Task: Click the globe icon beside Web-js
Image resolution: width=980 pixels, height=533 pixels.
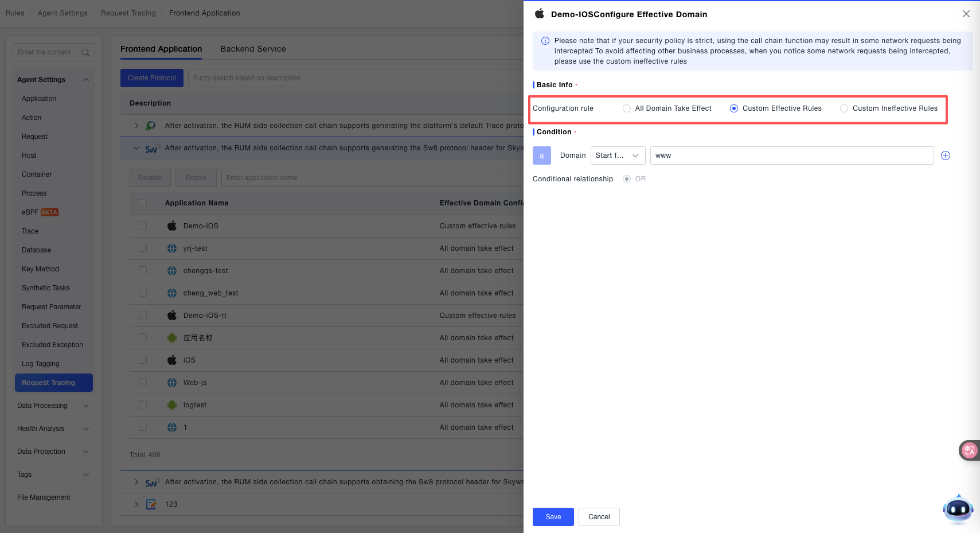Action: [x=172, y=383]
